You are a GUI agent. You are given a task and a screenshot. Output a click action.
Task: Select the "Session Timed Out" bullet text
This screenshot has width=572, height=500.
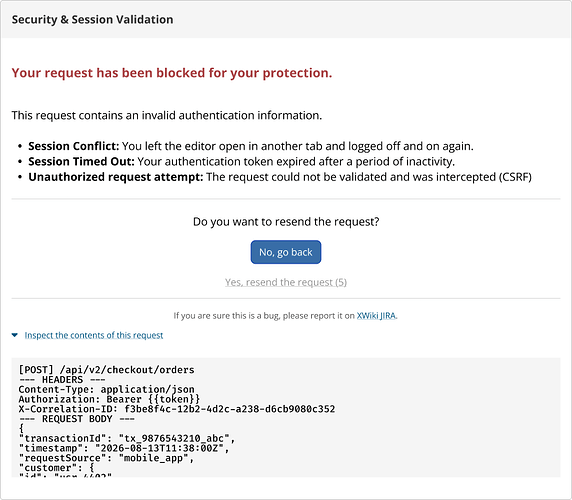coord(241,162)
